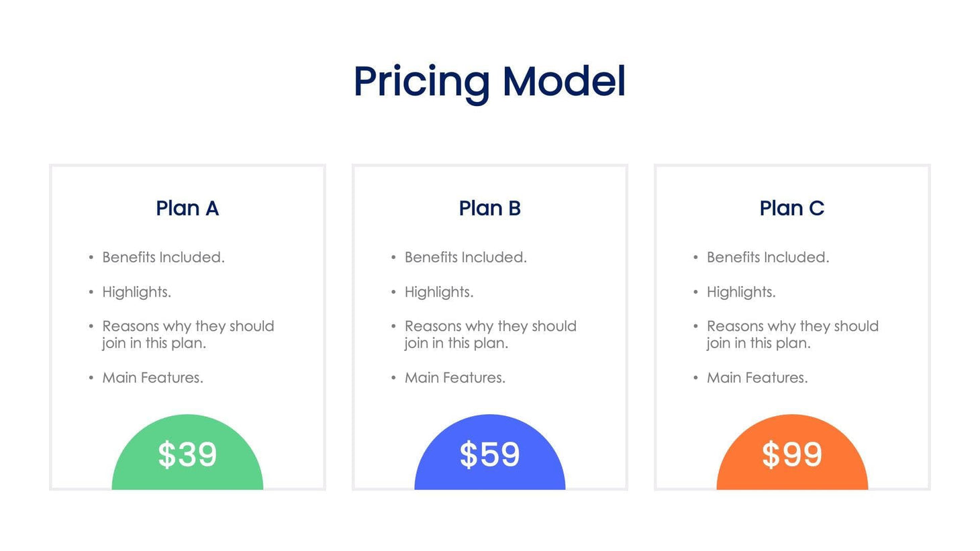980x551 pixels.
Task: Select Main Features under Plan B
Action: pyautogui.click(x=454, y=378)
